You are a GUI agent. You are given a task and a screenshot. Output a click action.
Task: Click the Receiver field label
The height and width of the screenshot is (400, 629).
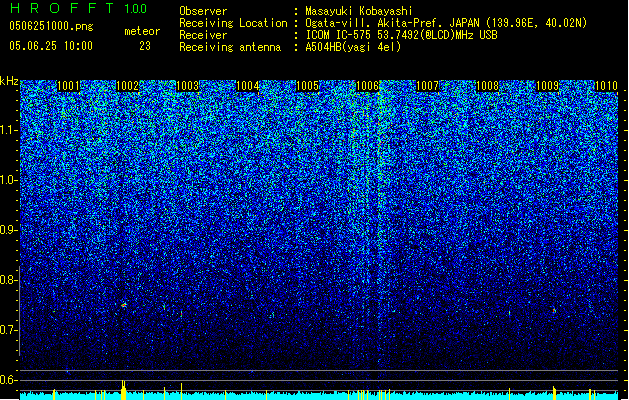(x=203, y=35)
